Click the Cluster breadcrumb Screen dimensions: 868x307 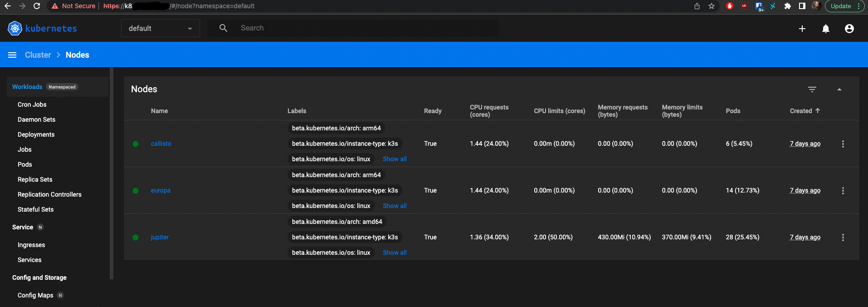click(38, 55)
